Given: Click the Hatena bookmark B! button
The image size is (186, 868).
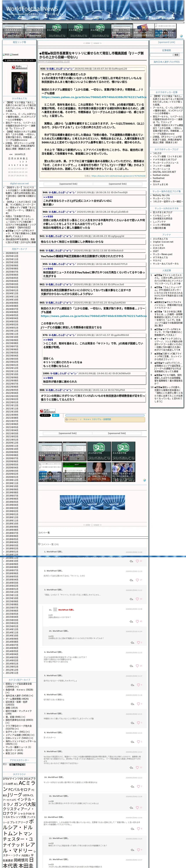Looking at the screenshot, I should click(x=56, y=415).
